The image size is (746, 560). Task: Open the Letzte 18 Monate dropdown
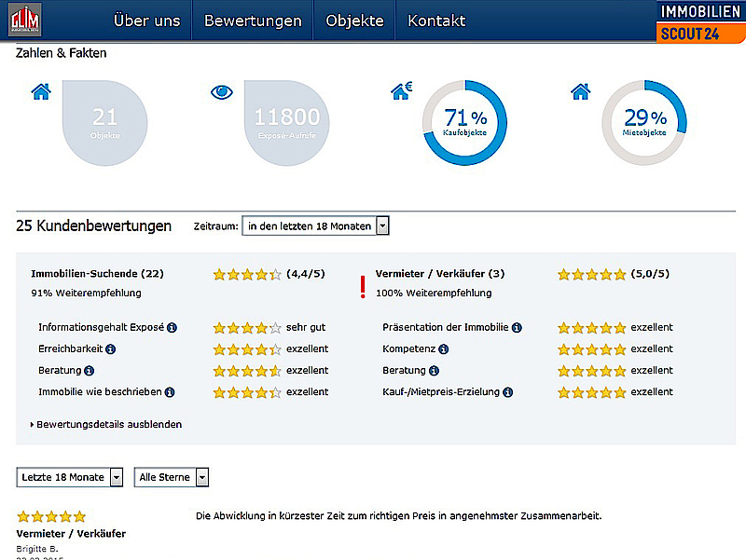(x=69, y=477)
